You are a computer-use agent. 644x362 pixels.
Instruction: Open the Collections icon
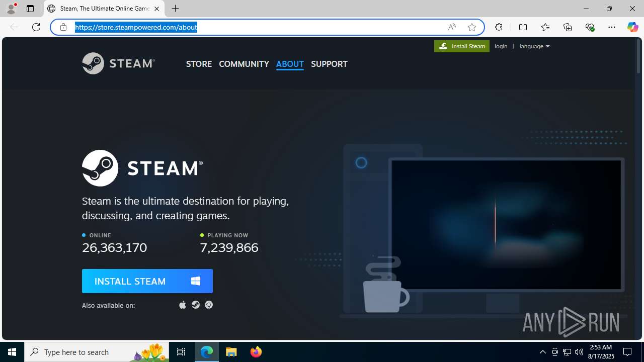568,27
